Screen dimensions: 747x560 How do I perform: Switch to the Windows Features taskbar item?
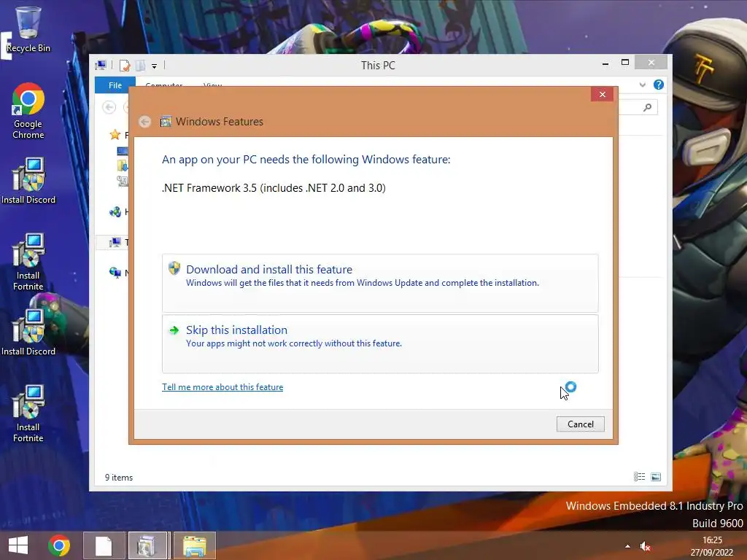(147, 545)
